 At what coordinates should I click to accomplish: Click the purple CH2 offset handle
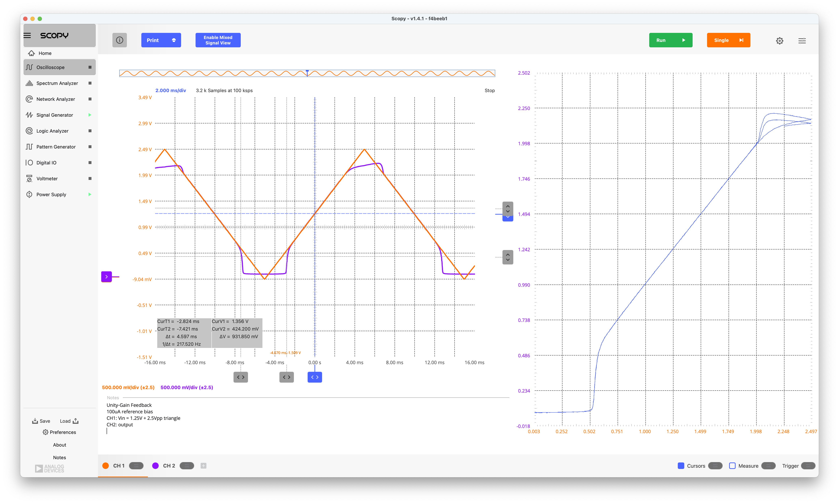coord(107,277)
